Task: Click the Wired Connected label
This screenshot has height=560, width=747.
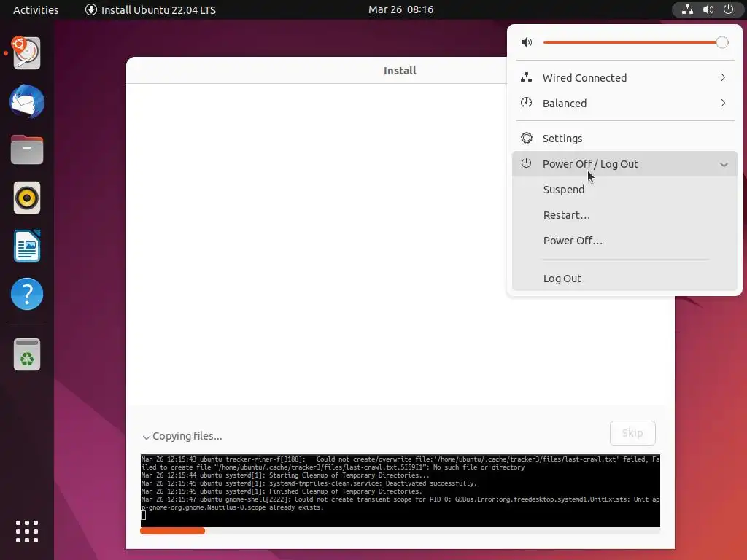Action: click(584, 77)
